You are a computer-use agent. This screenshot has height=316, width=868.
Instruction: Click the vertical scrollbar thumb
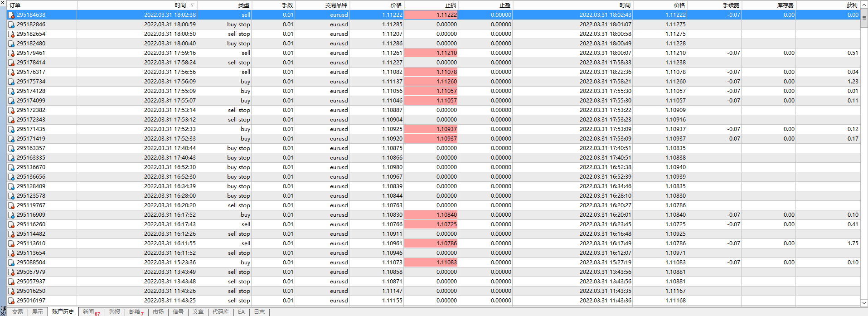(x=864, y=18)
